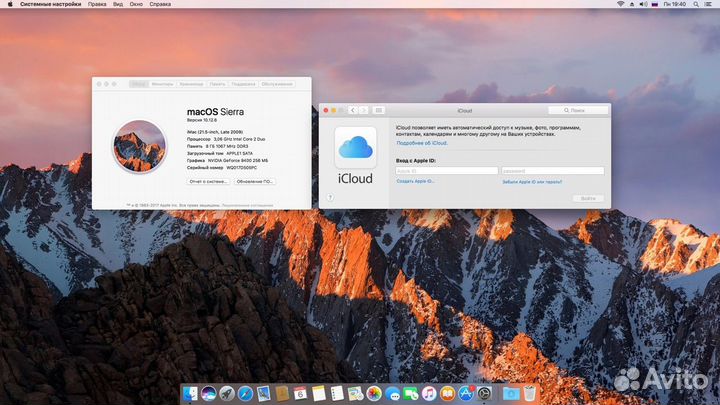
Task: Click the Wi-Fi status icon
Action: click(620, 4)
